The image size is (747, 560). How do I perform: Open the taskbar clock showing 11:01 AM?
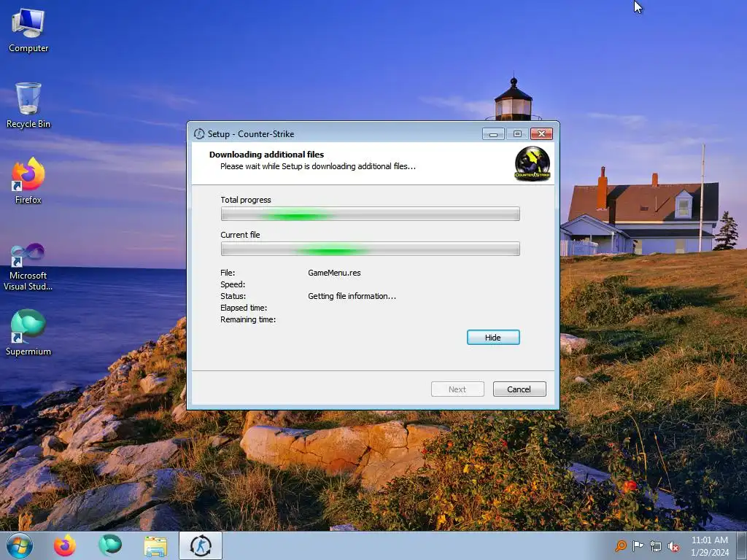710,545
